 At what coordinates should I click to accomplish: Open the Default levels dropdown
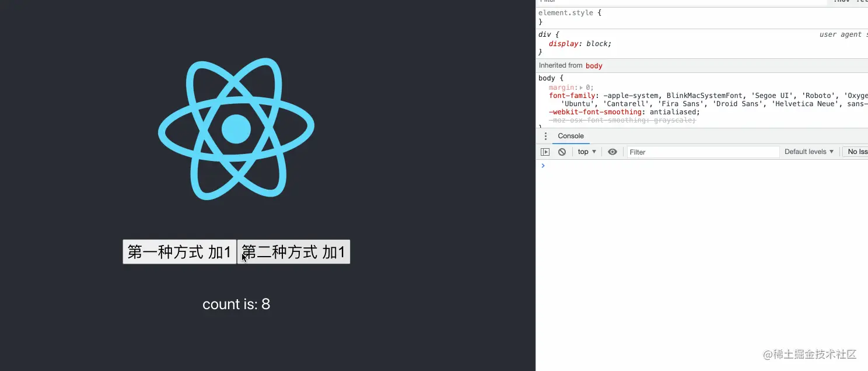pos(809,152)
